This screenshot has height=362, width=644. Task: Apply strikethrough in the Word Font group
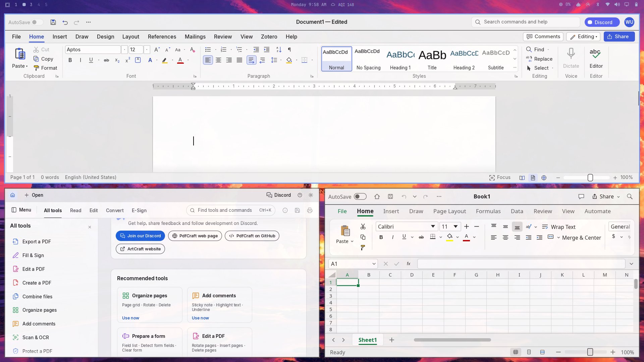106,60
